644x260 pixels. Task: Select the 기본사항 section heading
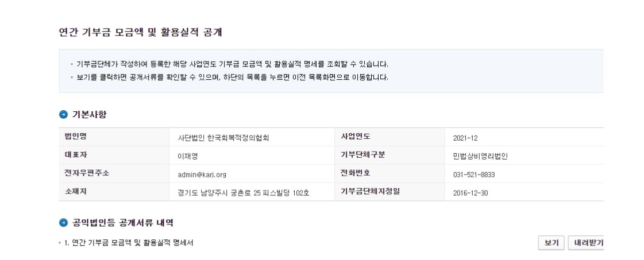(89, 115)
